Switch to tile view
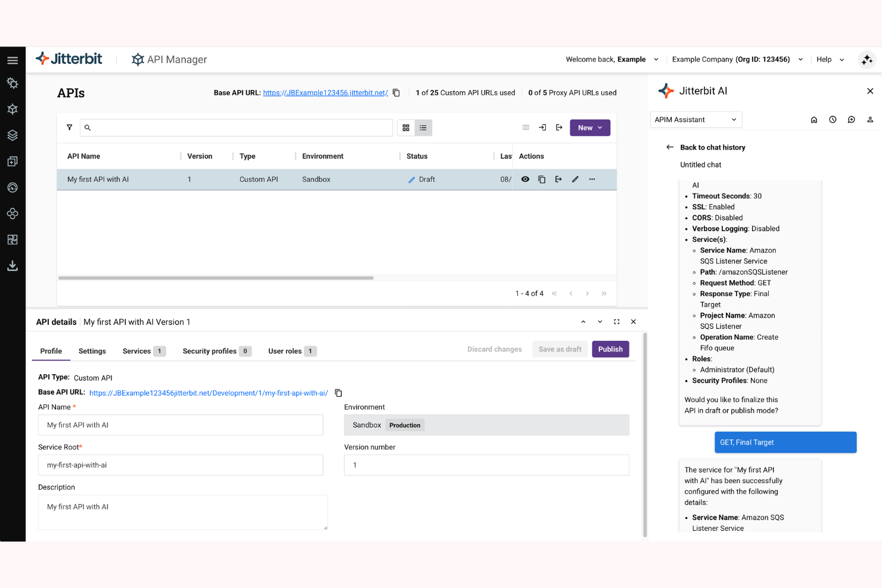Image resolution: width=882 pixels, height=588 pixels. pos(406,127)
